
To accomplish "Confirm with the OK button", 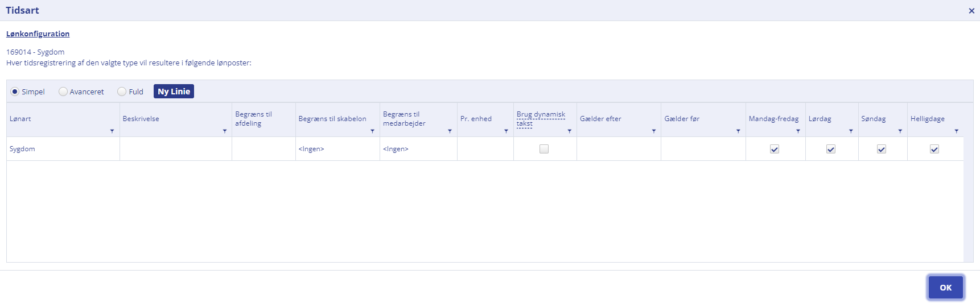I will 946,288.
